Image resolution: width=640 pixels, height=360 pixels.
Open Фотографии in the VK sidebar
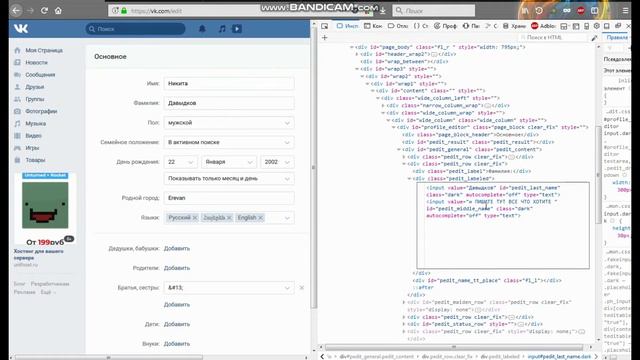point(41,111)
